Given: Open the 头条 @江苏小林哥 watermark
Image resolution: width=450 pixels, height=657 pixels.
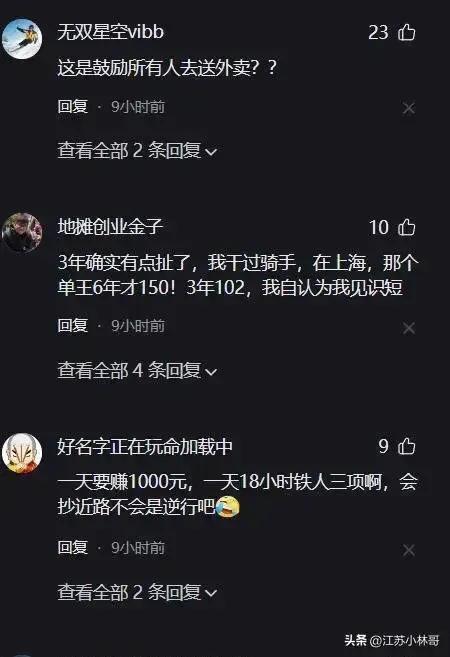Looking at the screenshot, I should 392,640.
